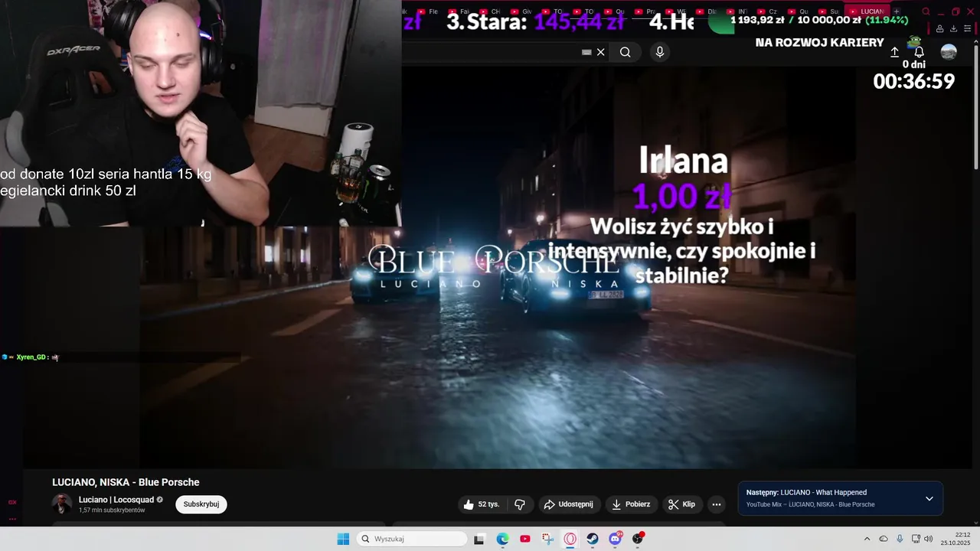Open the Luciano | Locosquad channel link
Image resolution: width=980 pixels, height=551 pixels.
coord(116,500)
